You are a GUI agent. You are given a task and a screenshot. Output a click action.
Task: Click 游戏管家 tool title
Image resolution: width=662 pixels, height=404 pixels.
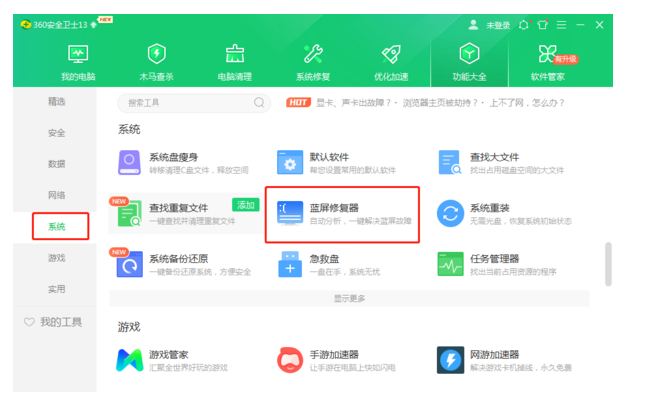coord(168,355)
